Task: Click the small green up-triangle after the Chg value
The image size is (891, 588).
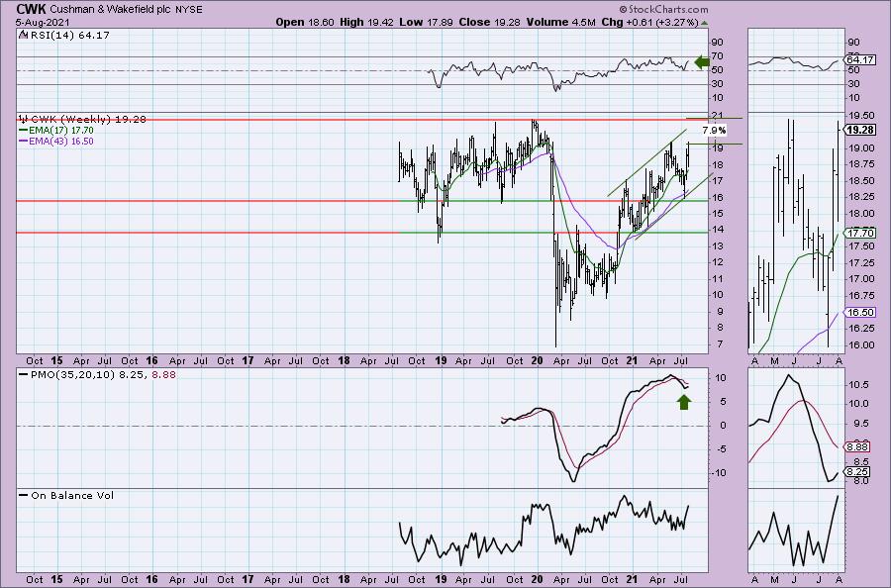Action: tap(705, 23)
